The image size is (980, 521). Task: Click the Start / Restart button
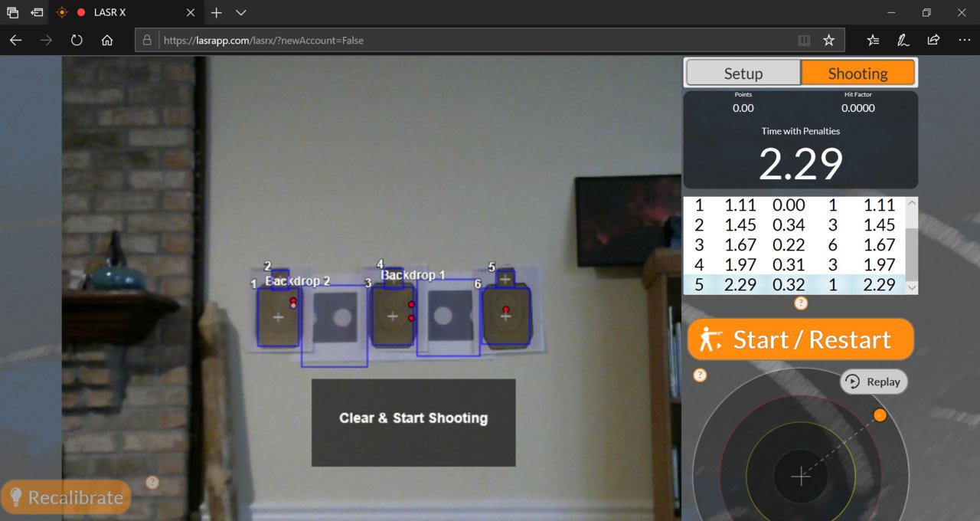pyautogui.click(x=801, y=339)
